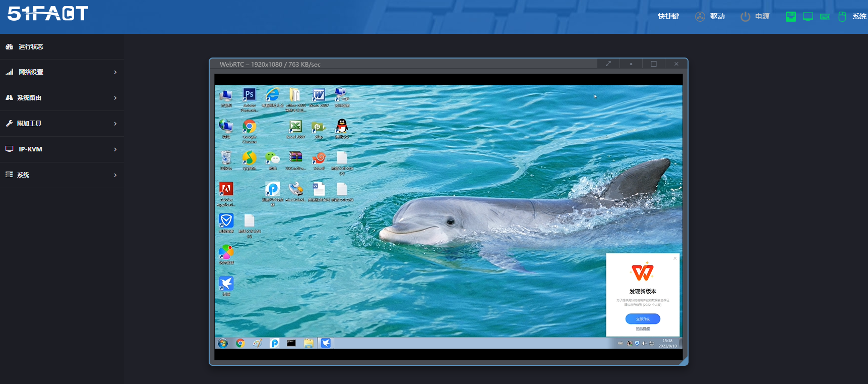Click the dot button in WebRTC titlebar
868x384 pixels.
click(631, 64)
